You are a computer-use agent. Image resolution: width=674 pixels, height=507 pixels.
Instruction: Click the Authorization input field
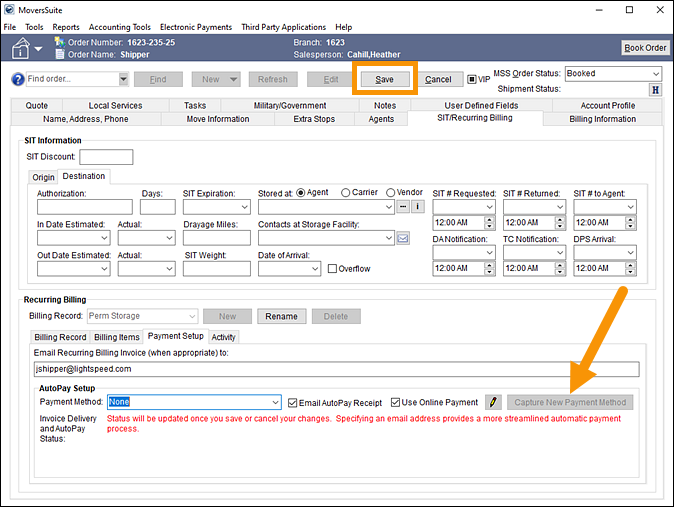(x=84, y=207)
